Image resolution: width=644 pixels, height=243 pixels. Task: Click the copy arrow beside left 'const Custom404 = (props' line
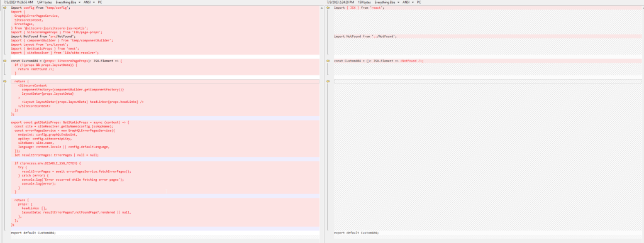click(5, 61)
